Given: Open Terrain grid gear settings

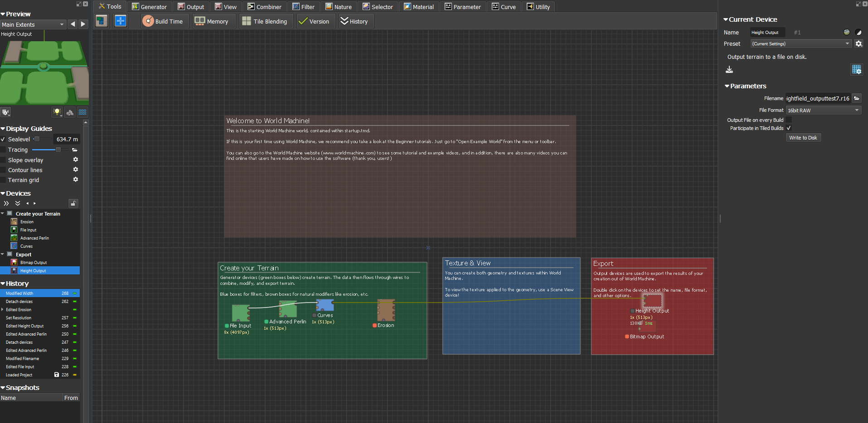Looking at the screenshot, I should click(x=76, y=179).
